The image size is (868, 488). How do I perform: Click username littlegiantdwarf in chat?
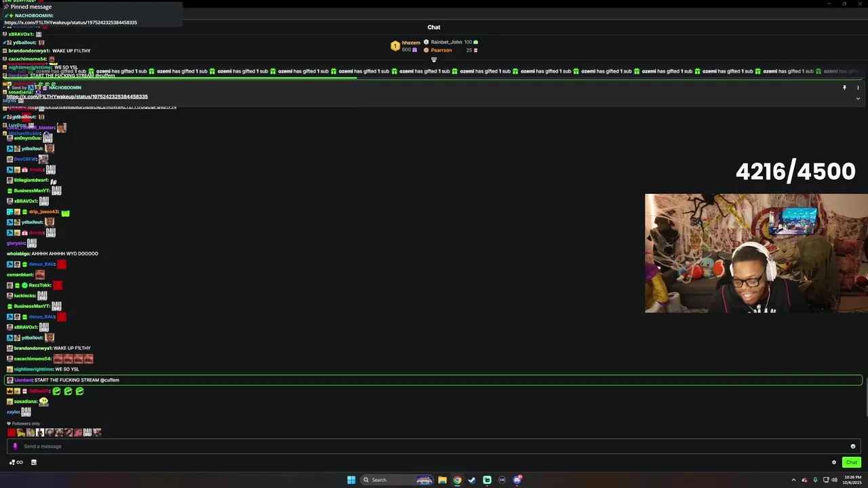pos(31,180)
